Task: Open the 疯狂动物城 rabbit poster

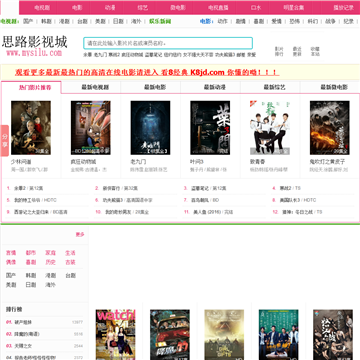Action: coord(91,128)
